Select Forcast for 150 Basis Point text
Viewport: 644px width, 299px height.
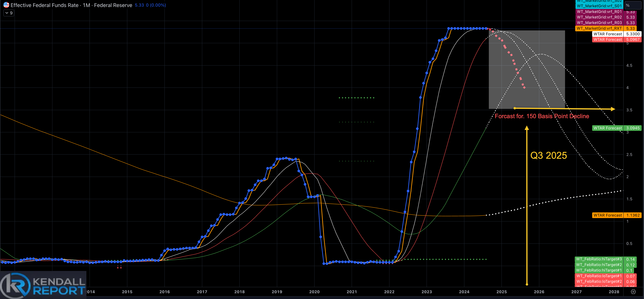tap(542, 116)
